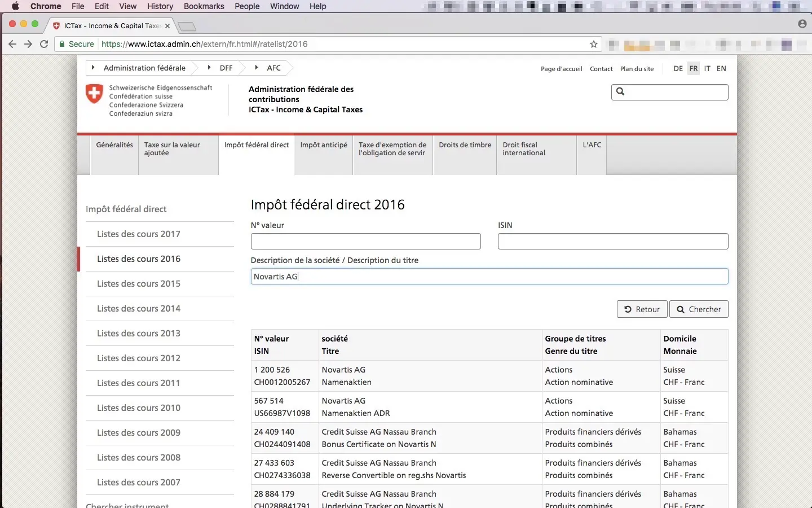Select the Reverse Convertible on reg.shs Novartis row
812x508 pixels.
point(489,469)
